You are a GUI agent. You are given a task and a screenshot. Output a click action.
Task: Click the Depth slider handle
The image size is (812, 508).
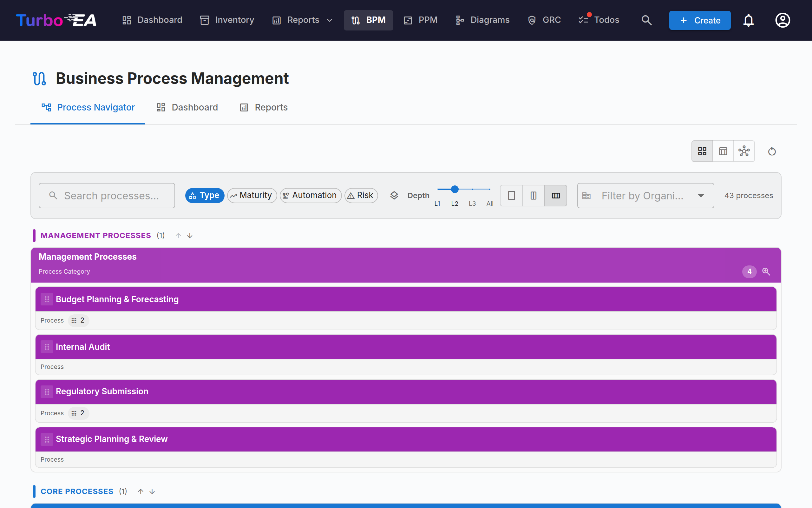(x=455, y=189)
